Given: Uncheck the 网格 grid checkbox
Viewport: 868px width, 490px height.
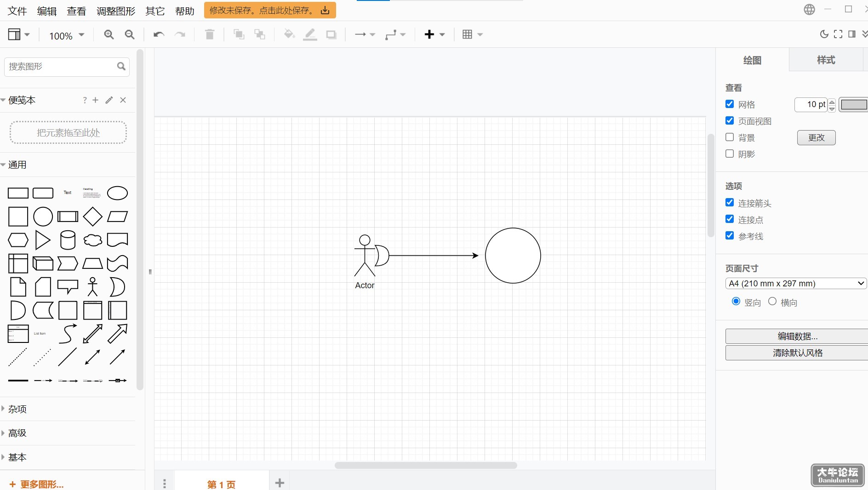Looking at the screenshot, I should coord(730,104).
